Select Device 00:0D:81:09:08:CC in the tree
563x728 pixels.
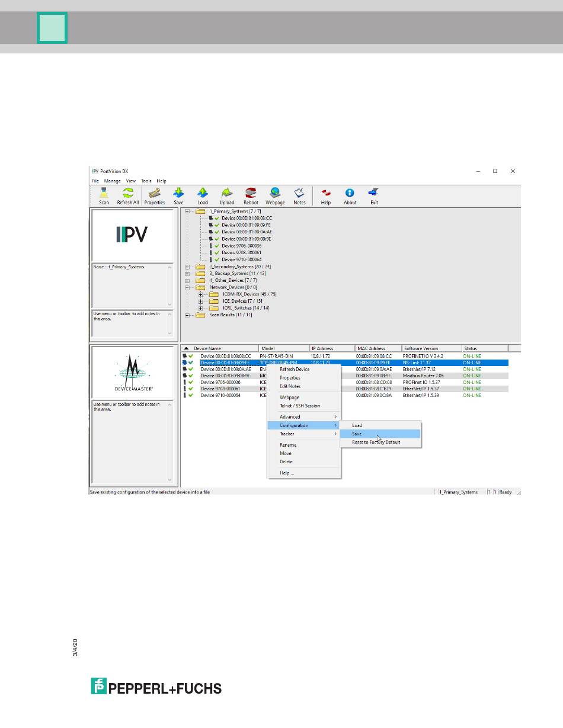pyautogui.click(x=247, y=218)
